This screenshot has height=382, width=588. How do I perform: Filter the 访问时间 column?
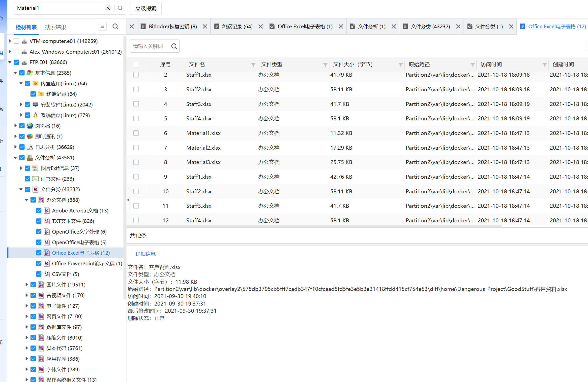pyautogui.click(x=545, y=65)
